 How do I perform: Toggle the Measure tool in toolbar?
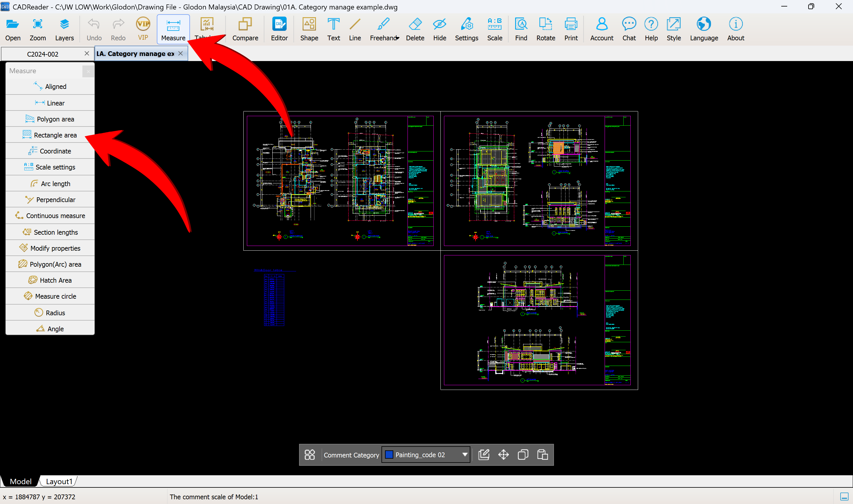[x=173, y=29]
